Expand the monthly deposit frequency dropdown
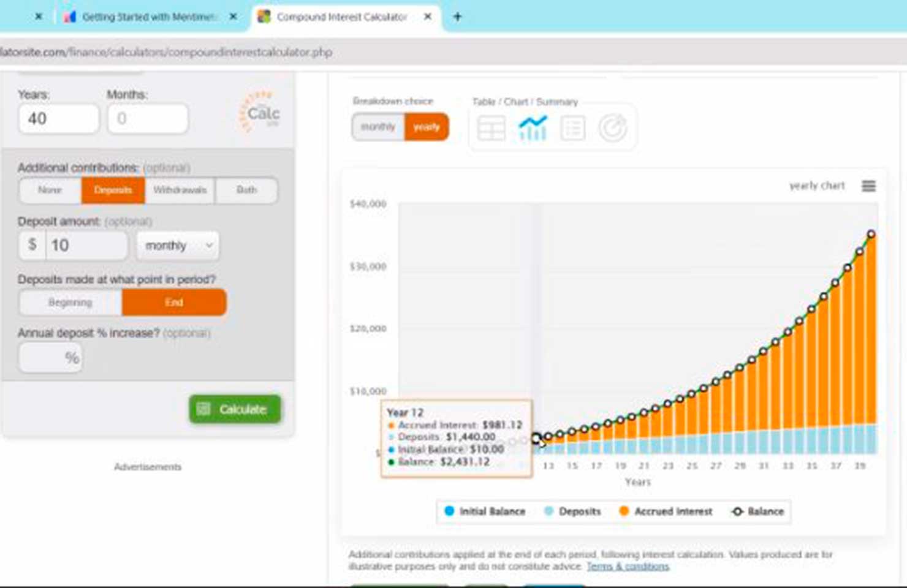 [178, 246]
